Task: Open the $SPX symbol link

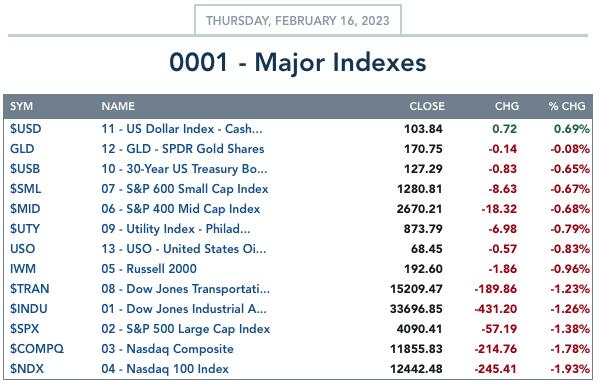Action: 24,329
